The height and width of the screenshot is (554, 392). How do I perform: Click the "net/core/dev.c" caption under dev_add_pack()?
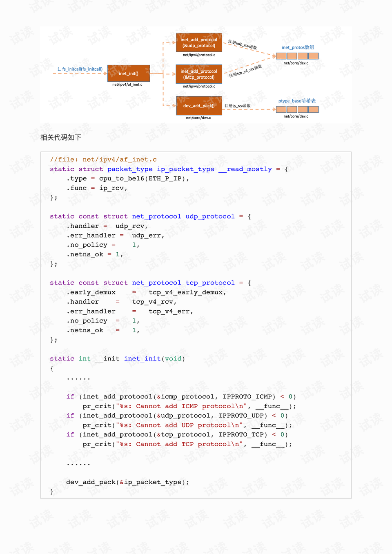[198, 118]
